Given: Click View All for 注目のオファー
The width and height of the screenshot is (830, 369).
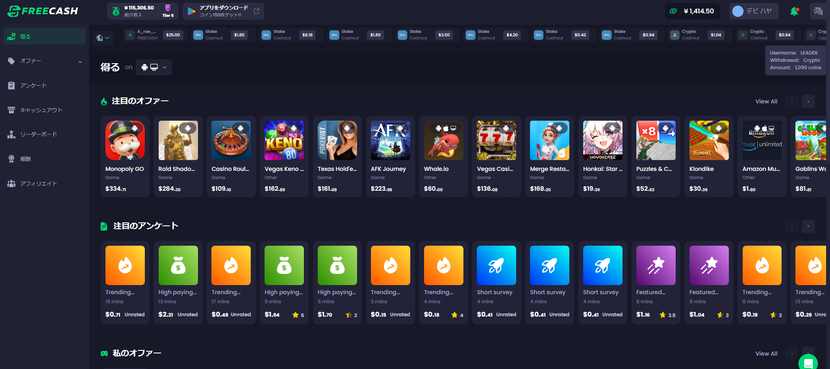Looking at the screenshot, I should click(x=766, y=101).
